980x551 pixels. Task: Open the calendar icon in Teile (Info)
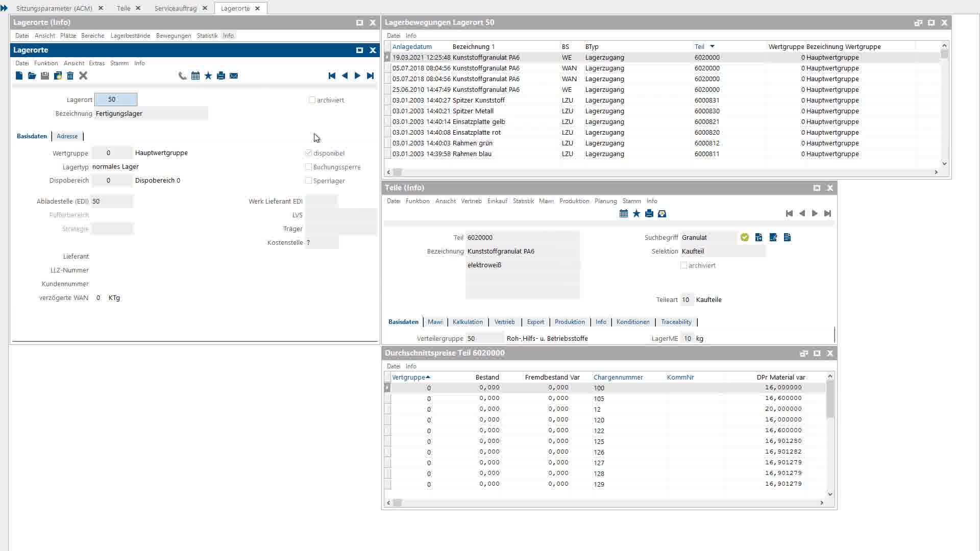pyautogui.click(x=624, y=213)
